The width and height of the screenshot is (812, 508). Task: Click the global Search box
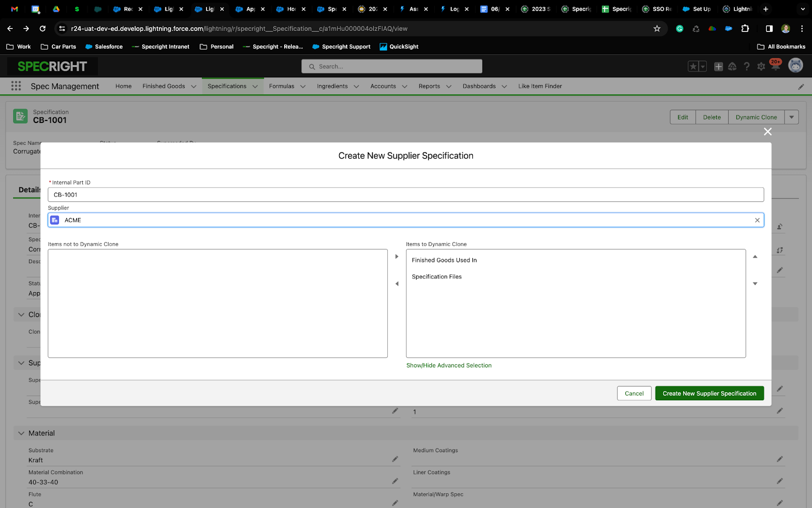coord(392,67)
